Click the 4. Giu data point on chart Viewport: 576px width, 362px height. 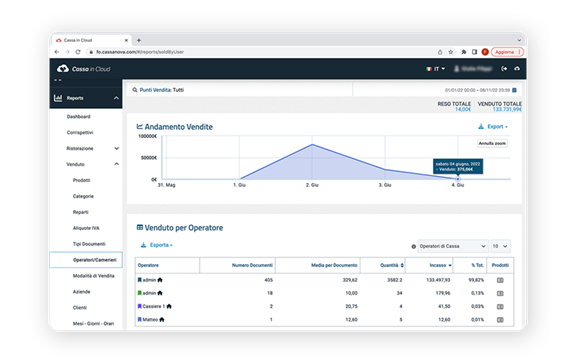coord(458,179)
